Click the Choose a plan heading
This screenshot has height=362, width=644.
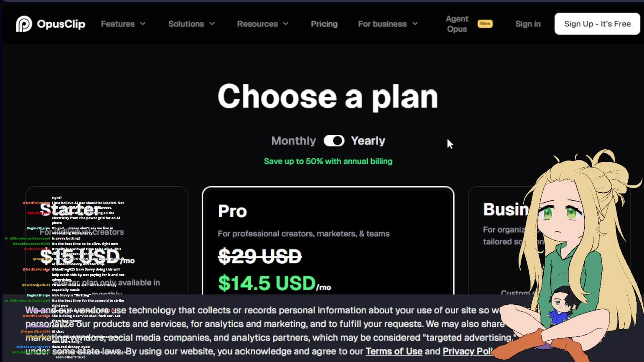(x=328, y=96)
